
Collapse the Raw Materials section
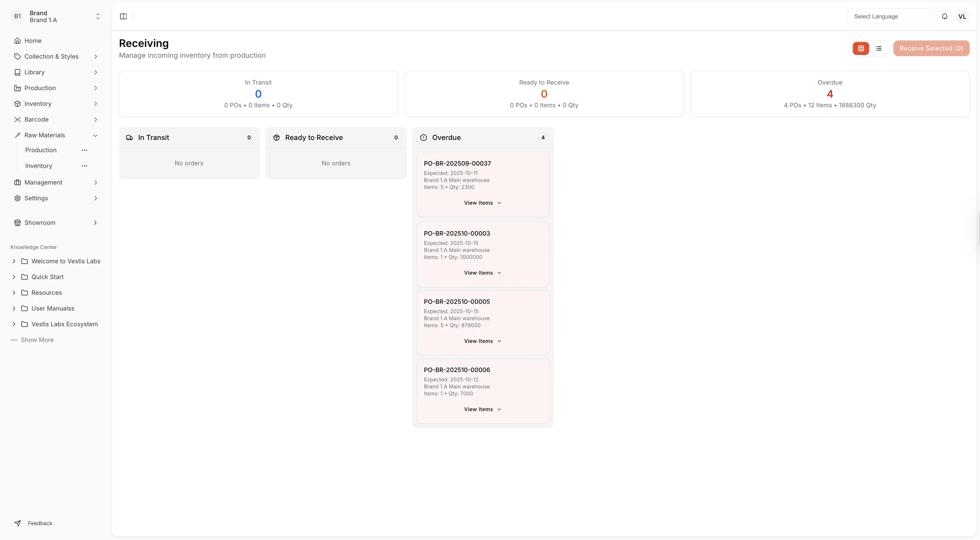pyautogui.click(x=96, y=136)
